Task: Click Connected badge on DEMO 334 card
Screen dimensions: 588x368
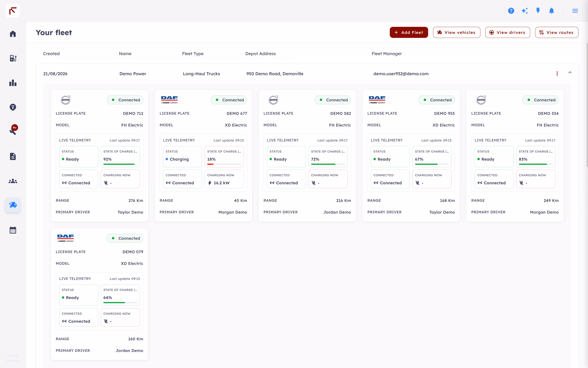Action: (540, 100)
